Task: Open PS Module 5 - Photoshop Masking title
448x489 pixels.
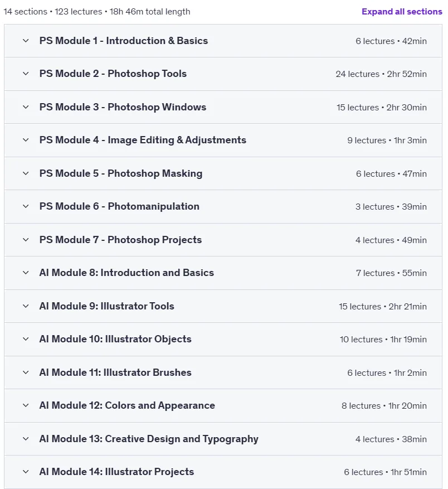Action: pyautogui.click(x=121, y=173)
